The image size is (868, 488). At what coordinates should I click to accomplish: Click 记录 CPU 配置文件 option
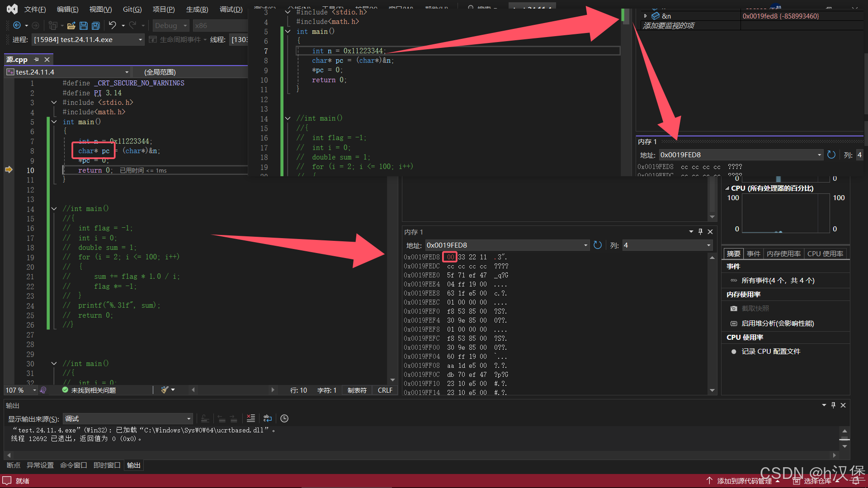coord(770,352)
